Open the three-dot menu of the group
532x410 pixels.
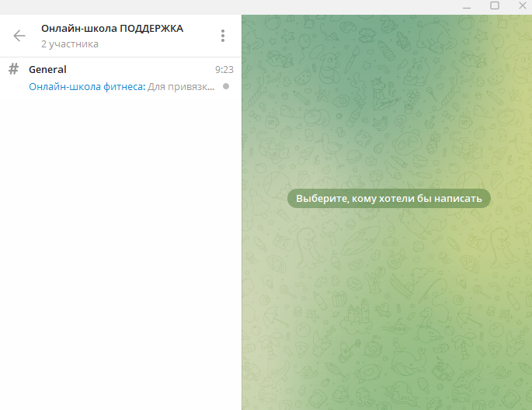pyautogui.click(x=223, y=36)
